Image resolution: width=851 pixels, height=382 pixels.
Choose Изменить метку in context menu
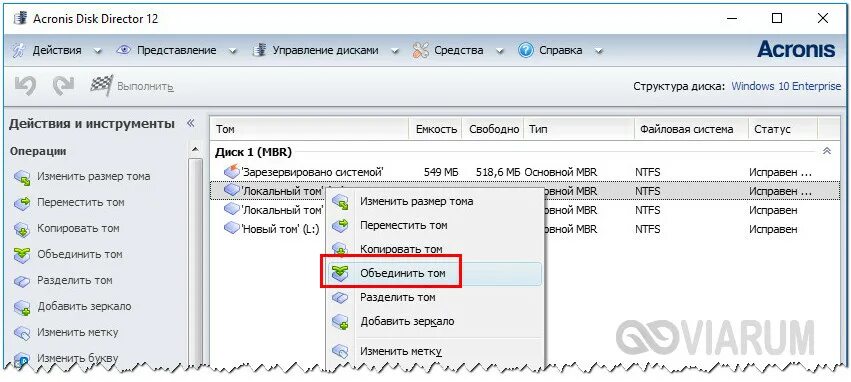434,351
